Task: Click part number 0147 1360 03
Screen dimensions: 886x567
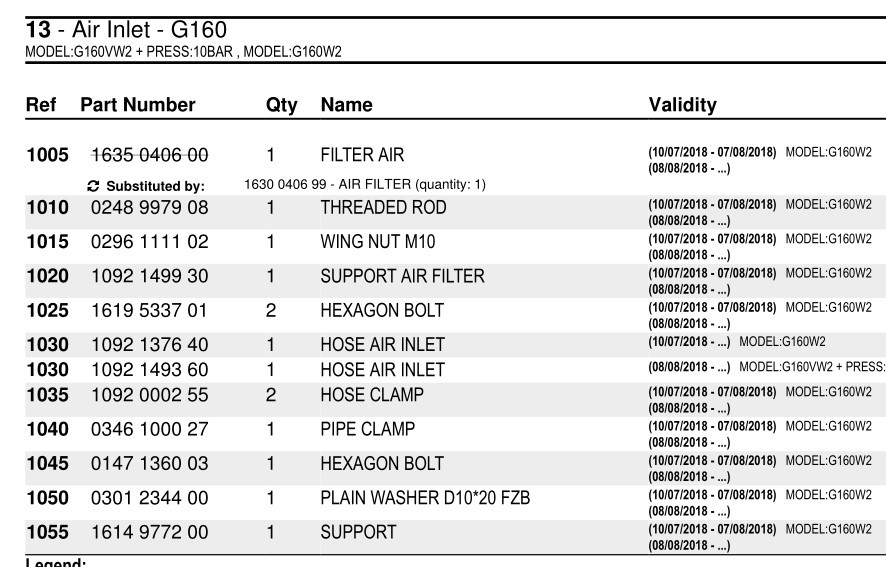Action: coord(149,464)
